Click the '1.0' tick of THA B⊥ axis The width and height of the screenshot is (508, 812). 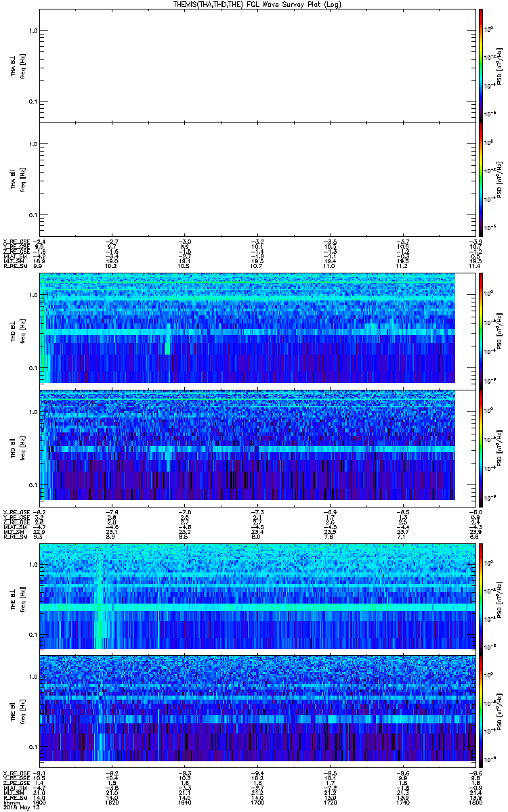[33, 31]
